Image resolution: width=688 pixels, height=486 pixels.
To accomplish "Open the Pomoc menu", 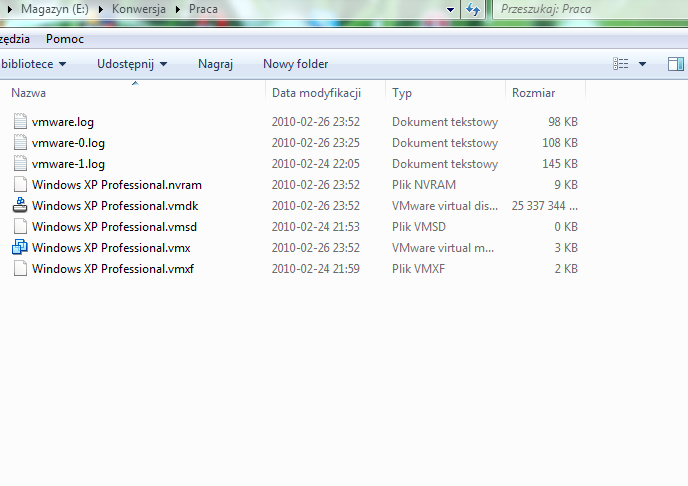I will click(65, 39).
